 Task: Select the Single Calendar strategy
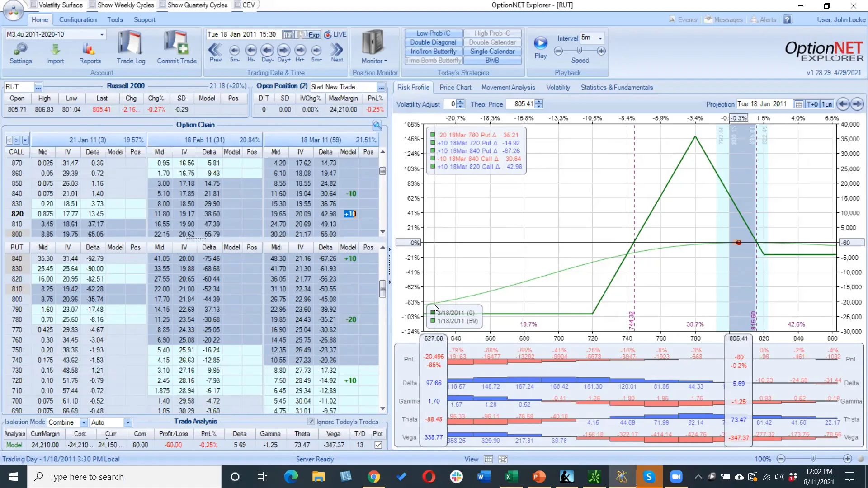click(x=492, y=52)
